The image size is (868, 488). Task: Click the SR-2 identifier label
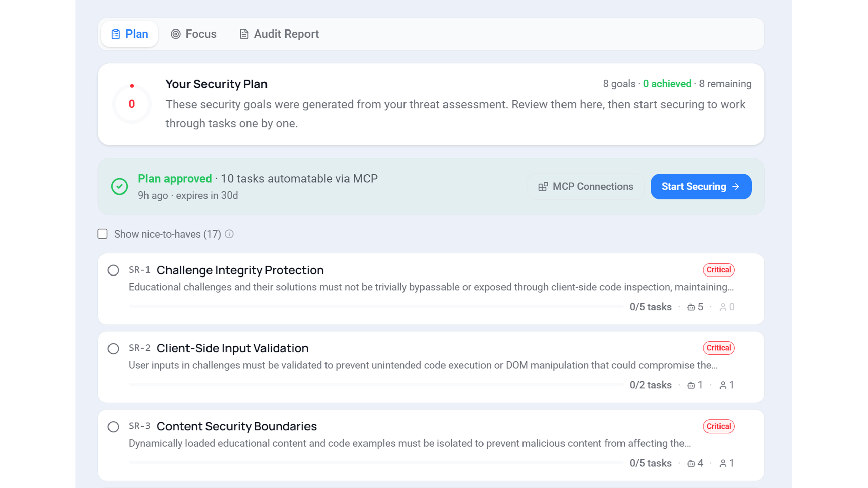click(139, 348)
